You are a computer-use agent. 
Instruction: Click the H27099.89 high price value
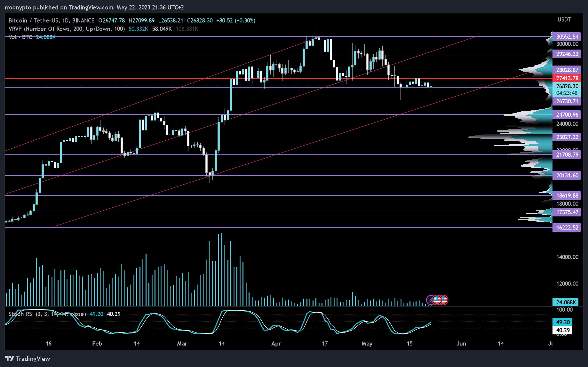click(x=141, y=20)
